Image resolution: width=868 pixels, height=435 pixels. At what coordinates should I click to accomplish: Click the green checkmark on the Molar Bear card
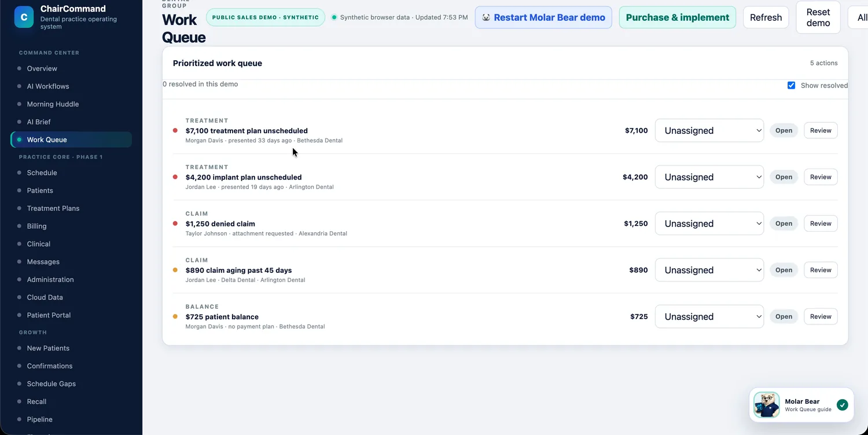tap(843, 405)
